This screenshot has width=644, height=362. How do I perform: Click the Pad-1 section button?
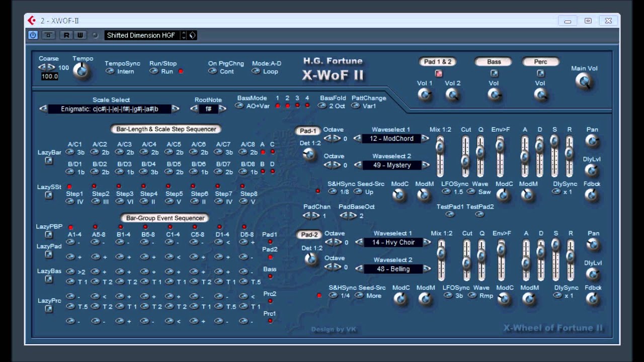point(308,131)
